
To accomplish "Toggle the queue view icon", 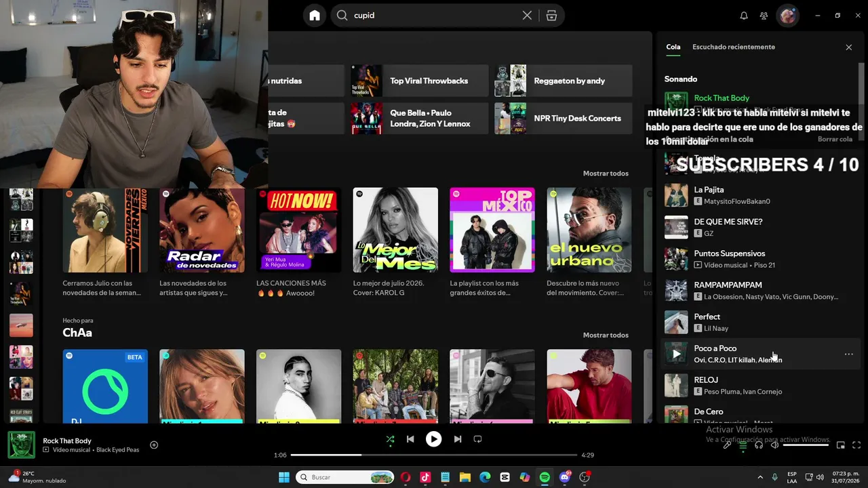I will click(743, 445).
